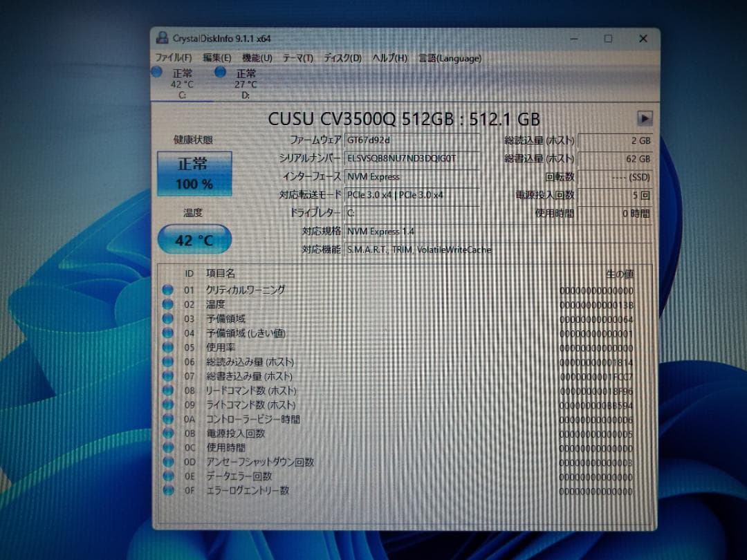Click the status dot next to 温度 attribute
The width and height of the screenshot is (747, 560).
click(x=168, y=304)
